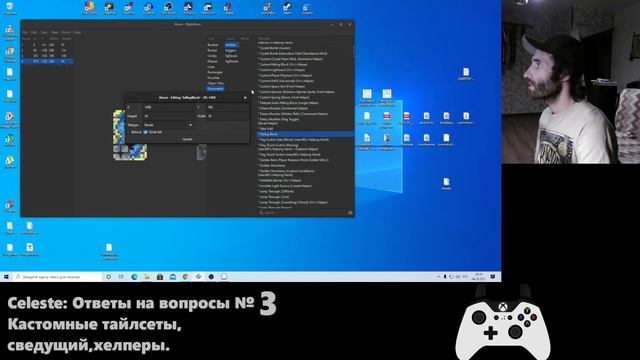Click the Ahorn placements search field

[x=305, y=213]
